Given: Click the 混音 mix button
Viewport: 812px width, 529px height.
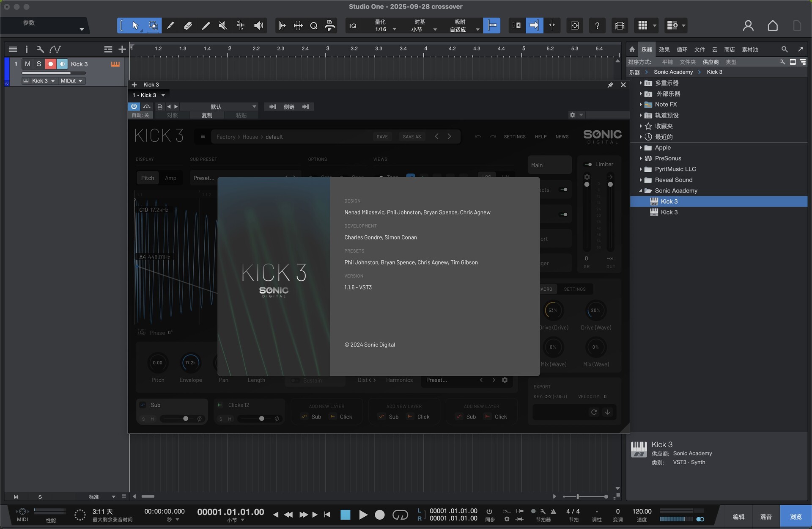Looking at the screenshot, I should click(766, 517).
